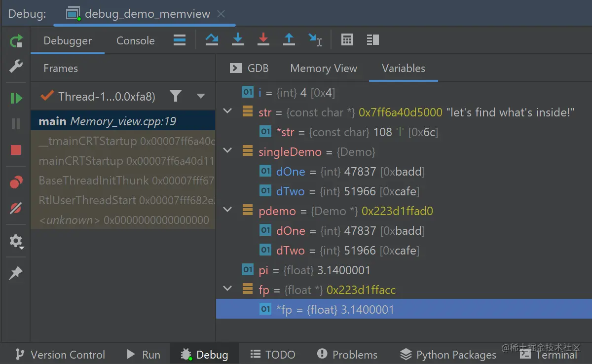
Task: Stop debugging with red square icon
Action: [x=16, y=150]
